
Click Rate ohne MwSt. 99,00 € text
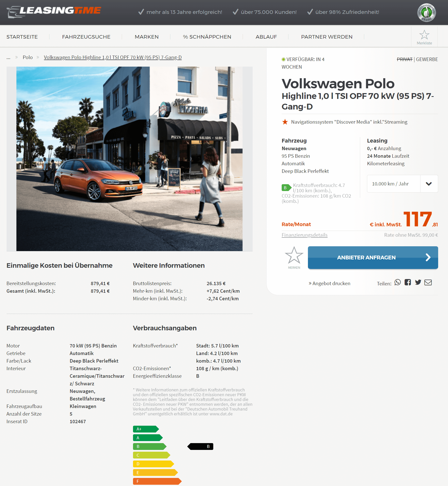click(411, 235)
